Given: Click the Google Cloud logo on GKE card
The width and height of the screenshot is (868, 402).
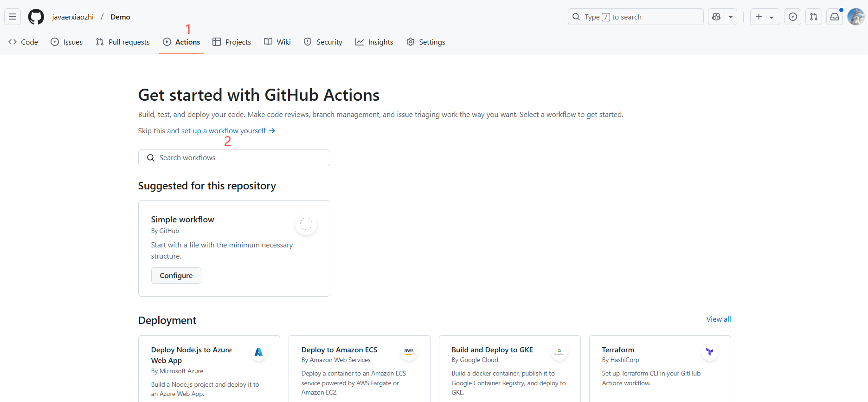Looking at the screenshot, I should point(559,352).
